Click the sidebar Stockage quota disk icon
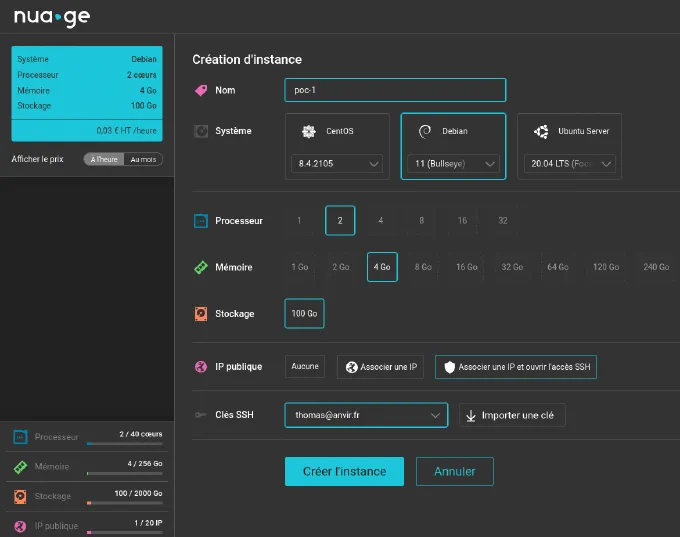Screen dimensions: 680x537 point(20,496)
